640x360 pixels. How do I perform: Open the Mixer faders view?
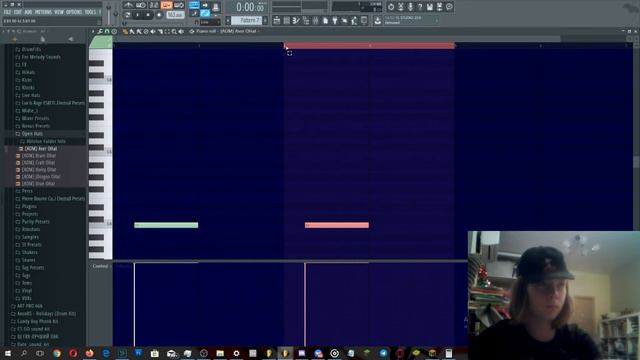point(316,20)
